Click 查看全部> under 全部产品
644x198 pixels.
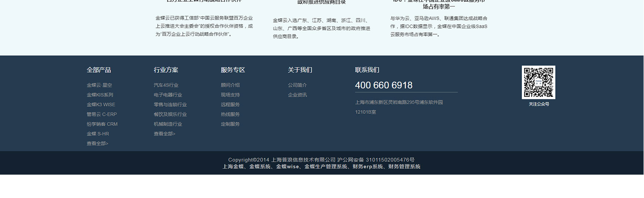click(x=97, y=143)
